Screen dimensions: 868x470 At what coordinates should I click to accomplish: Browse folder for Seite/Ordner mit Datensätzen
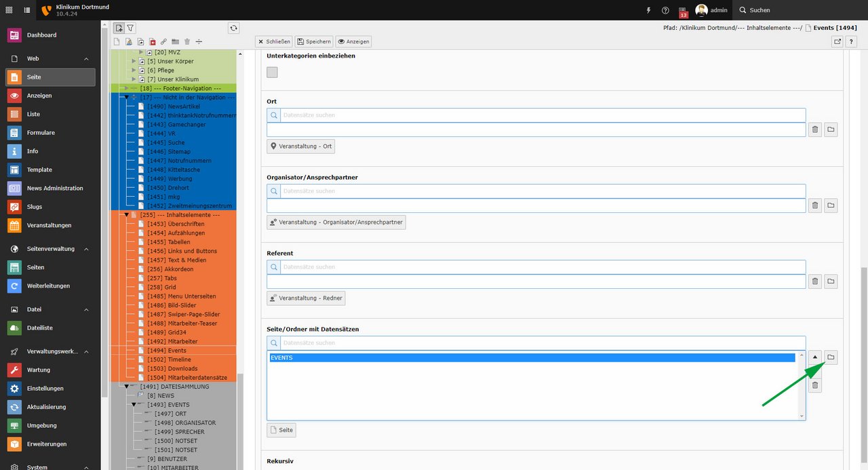(831, 357)
